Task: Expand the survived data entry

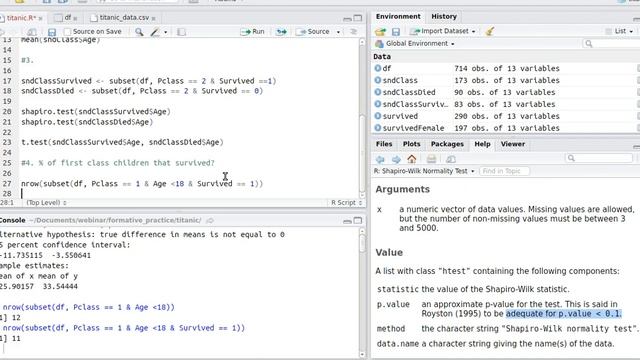Action: pyautogui.click(x=378, y=116)
